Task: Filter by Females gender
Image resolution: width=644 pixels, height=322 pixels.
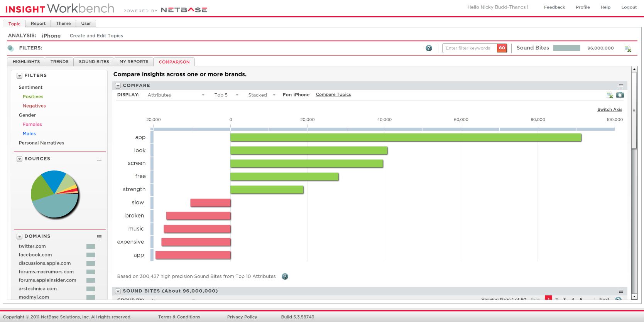Action: 32,125
